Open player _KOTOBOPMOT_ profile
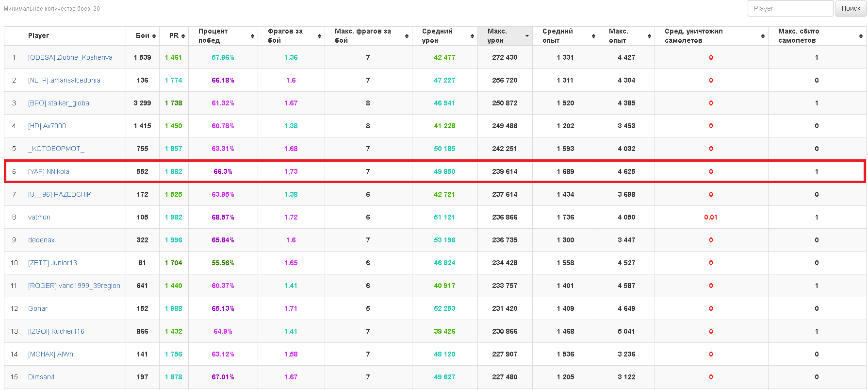Image resolution: width=868 pixels, height=390 pixels. pyautogui.click(x=56, y=149)
